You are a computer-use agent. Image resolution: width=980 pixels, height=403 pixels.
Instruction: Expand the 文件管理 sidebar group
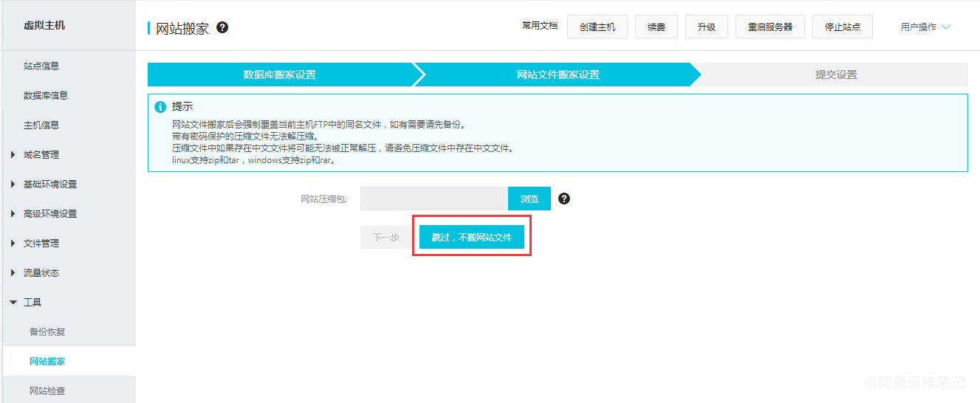pyautogui.click(x=41, y=244)
